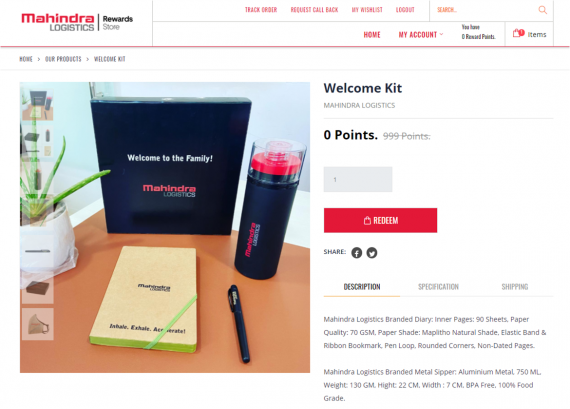
Task: Click the quantity input field
Action: [358, 179]
